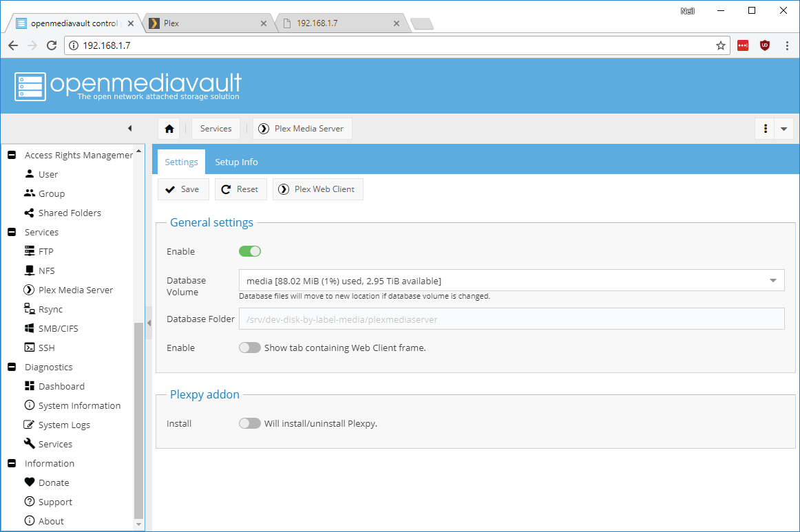Click the sidebar scroll up arrow
The image size is (800, 532).
[x=138, y=151]
